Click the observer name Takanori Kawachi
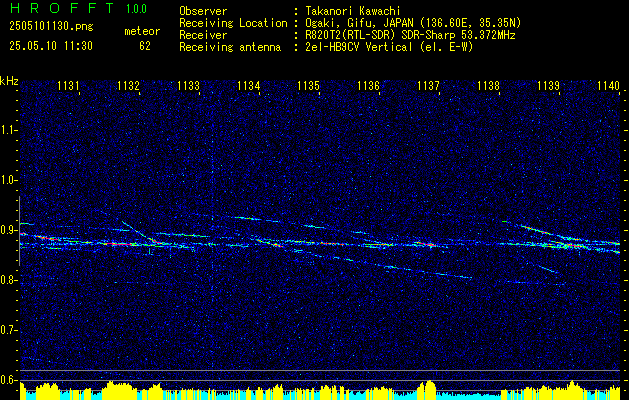 click(x=353, y=11)
